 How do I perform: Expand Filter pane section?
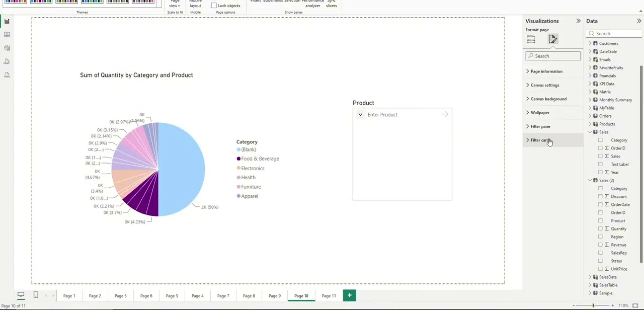(553, 126)
